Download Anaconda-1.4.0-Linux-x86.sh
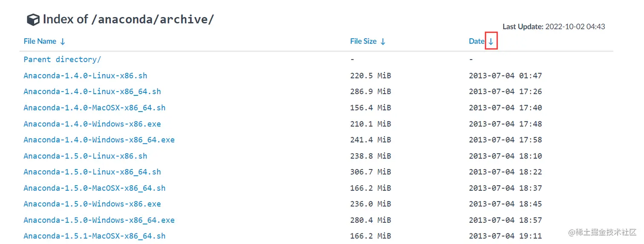The image size is (644, 244). tap(85, 76)
